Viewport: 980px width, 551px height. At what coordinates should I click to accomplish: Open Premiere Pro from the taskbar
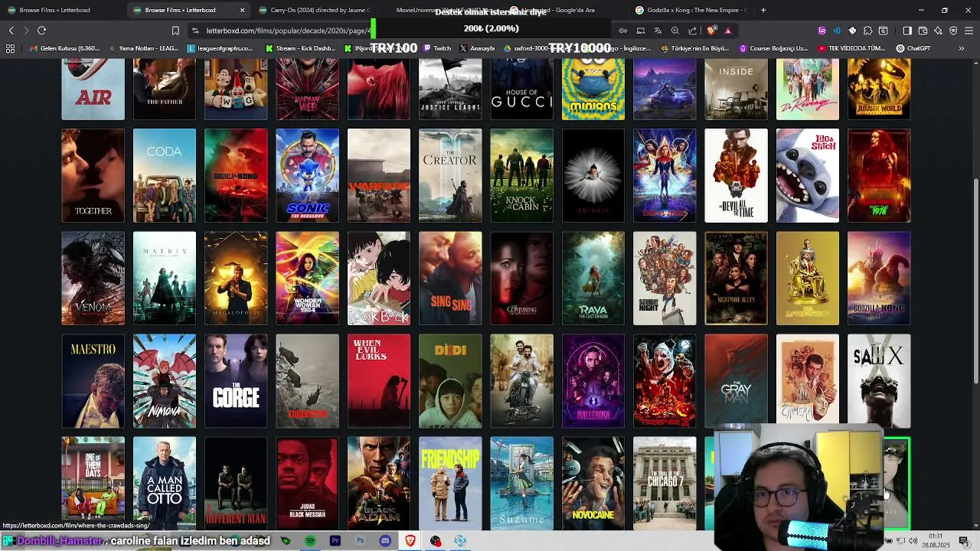pos(335,541)
